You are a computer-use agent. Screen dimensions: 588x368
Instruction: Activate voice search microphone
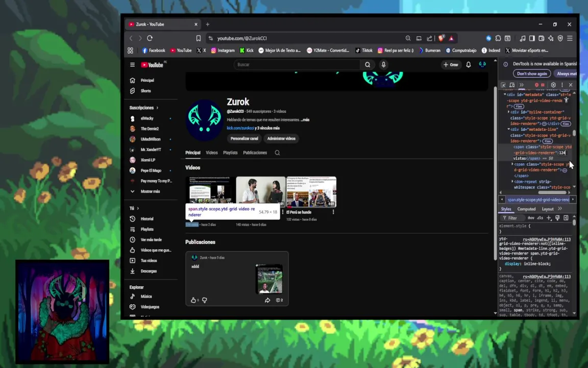click(383, 64)
